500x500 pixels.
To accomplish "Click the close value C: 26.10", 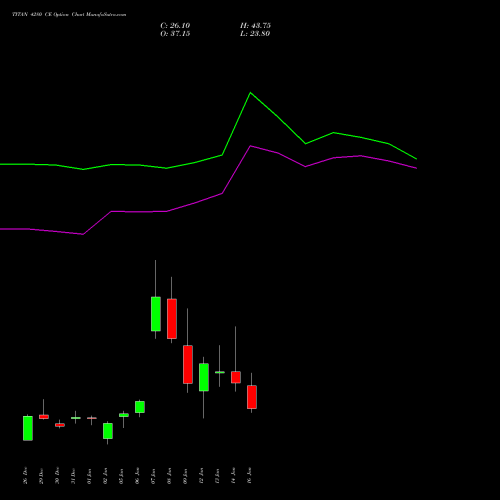I will pos(175,26).
